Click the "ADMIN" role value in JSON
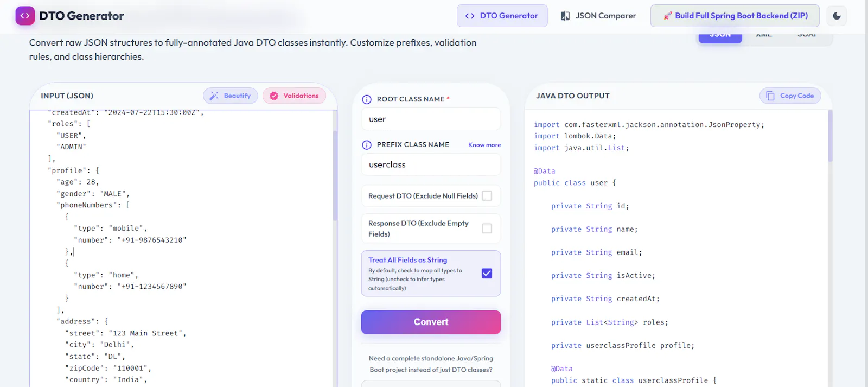 pos(71,147)
